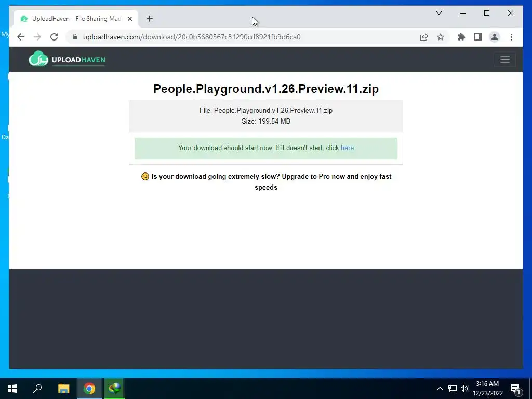Open the Chrome profile avatar

click(x=495, y=37)
